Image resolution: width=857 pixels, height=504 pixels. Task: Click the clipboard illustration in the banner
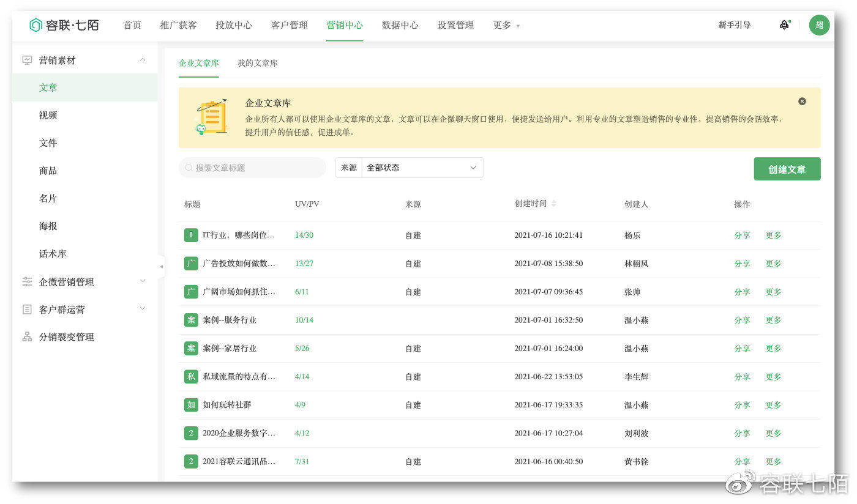click(212, 117)
